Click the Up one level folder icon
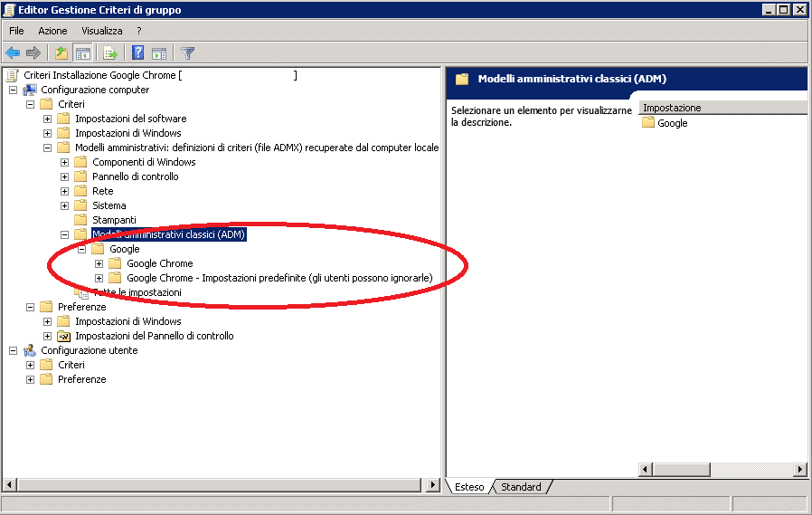812x515 pixels. (61, 52)
